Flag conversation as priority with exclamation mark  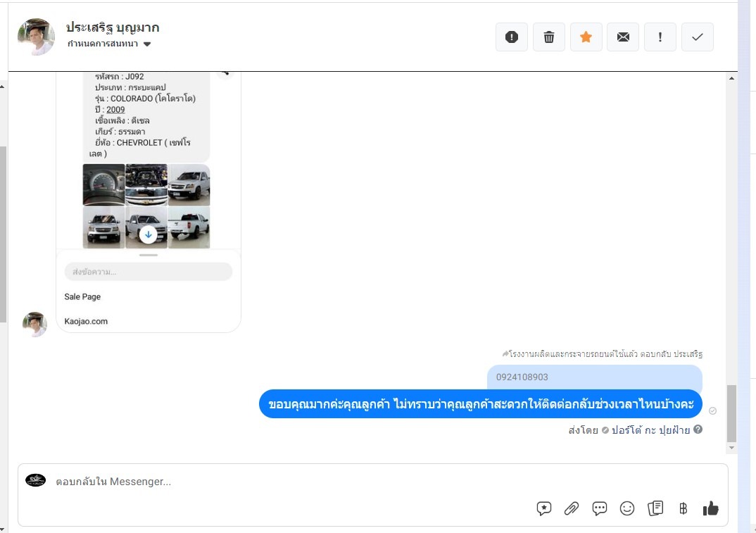click(660, 37)
